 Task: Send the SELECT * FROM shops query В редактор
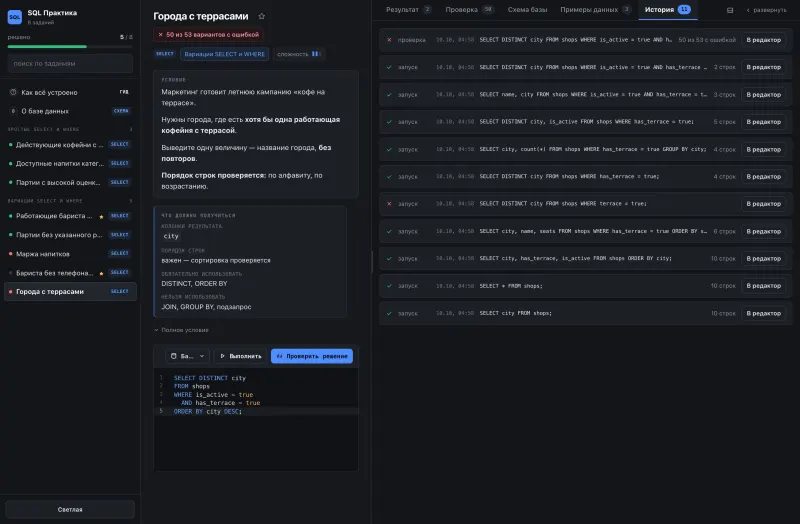[x=763, y=286]
